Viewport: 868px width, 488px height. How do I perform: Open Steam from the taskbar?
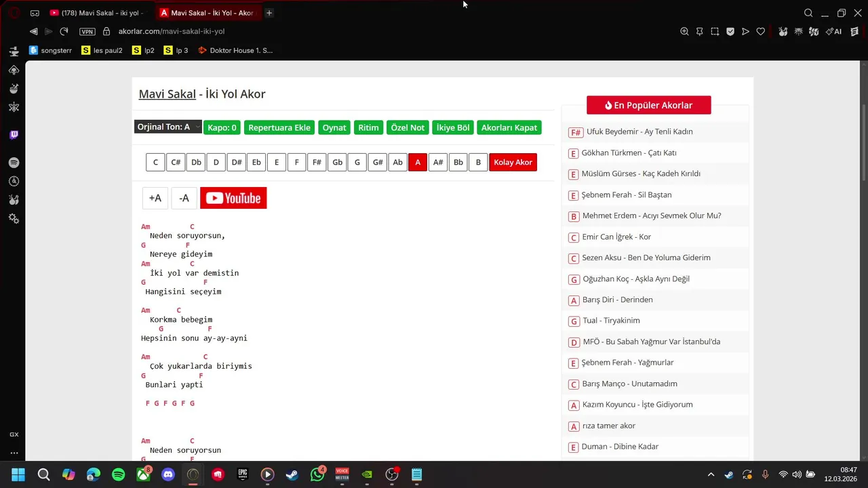(x=292, y=474)
